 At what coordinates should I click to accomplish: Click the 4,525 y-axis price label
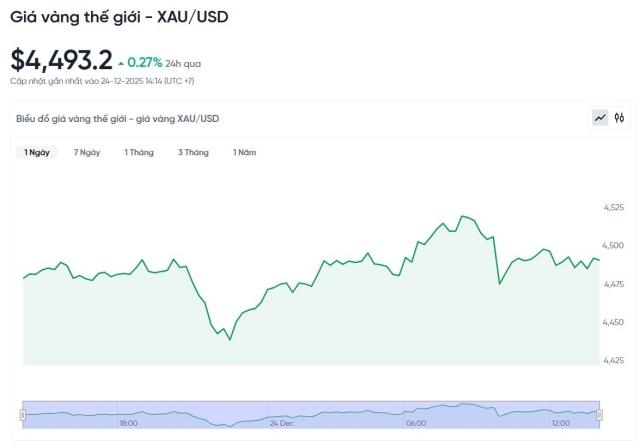tap(613, 208)
